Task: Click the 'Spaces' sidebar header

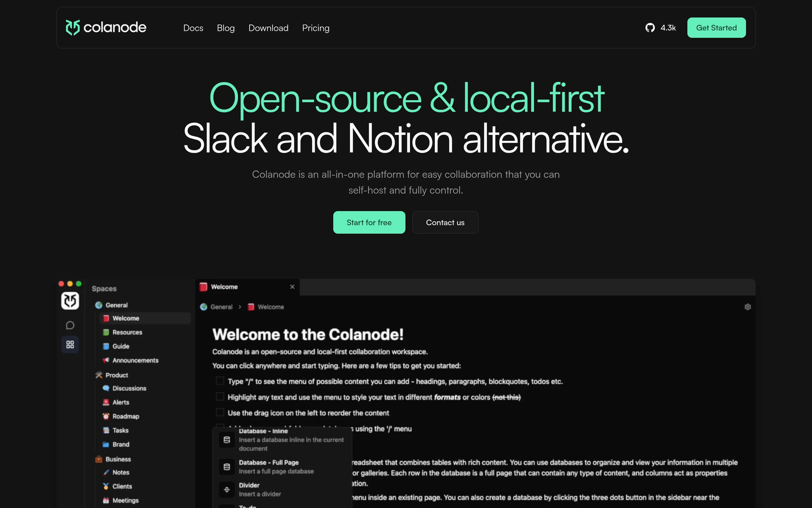Action: click(x=104, y=289)
